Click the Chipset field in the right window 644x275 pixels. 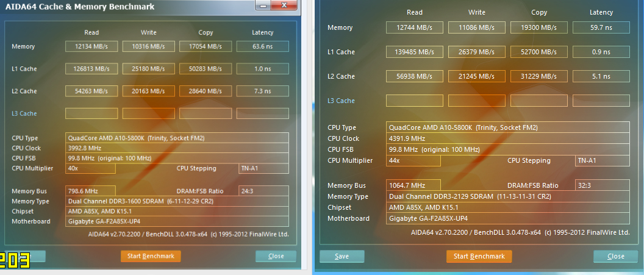coord(507,207)
